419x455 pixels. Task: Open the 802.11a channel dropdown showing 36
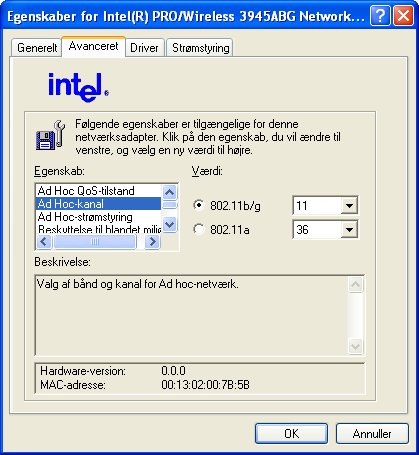point(325,229)
